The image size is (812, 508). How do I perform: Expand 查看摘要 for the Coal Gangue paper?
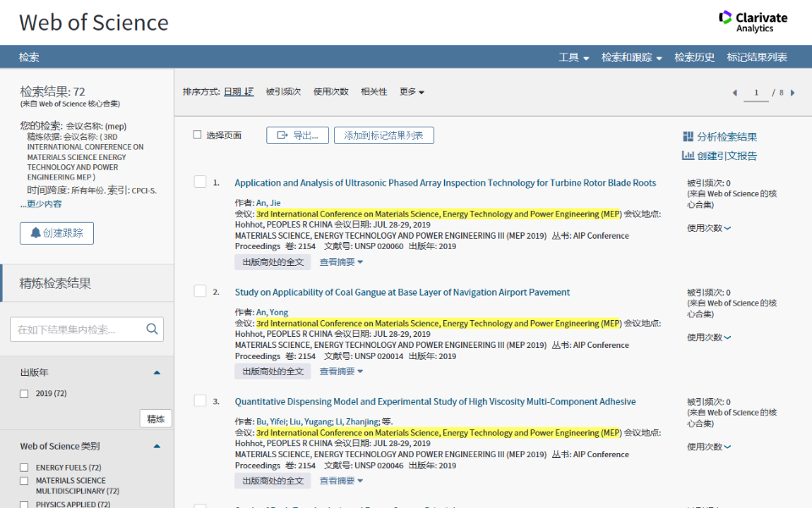(x=341, y=372)
